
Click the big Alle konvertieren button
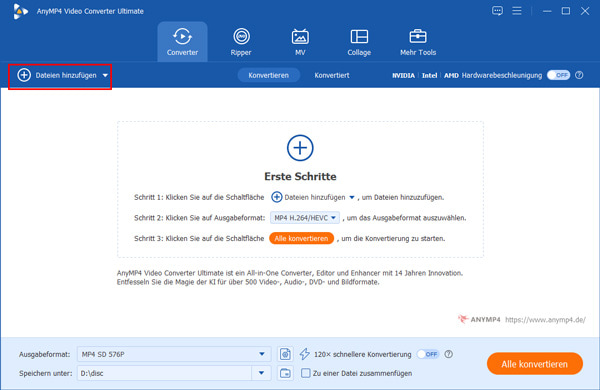pyautogui.click(x=535, y=364)
